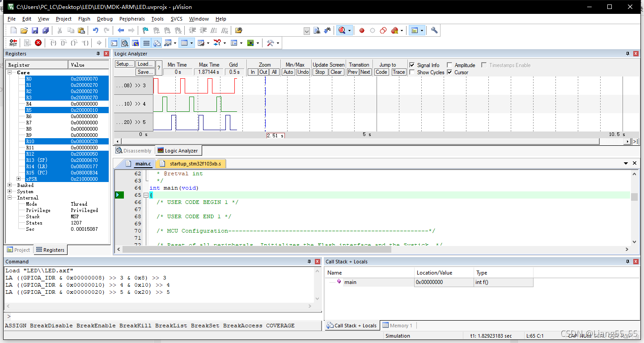The image size is (644, 343).
Task: Collapse the main function code fold
Action: coord(146,195)
